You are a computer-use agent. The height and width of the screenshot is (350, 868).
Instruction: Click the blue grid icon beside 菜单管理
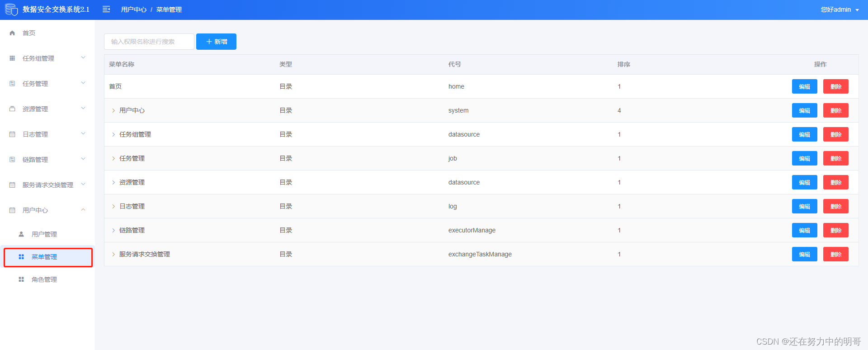[21, 257]
